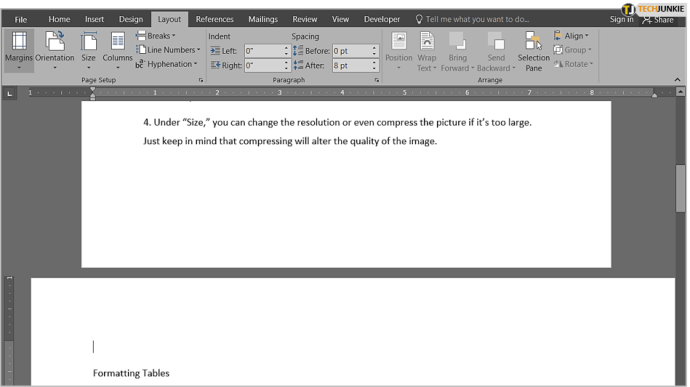Screen dimensions: 690x387
Task: Open the Margins menu
Action: [19, 50]
